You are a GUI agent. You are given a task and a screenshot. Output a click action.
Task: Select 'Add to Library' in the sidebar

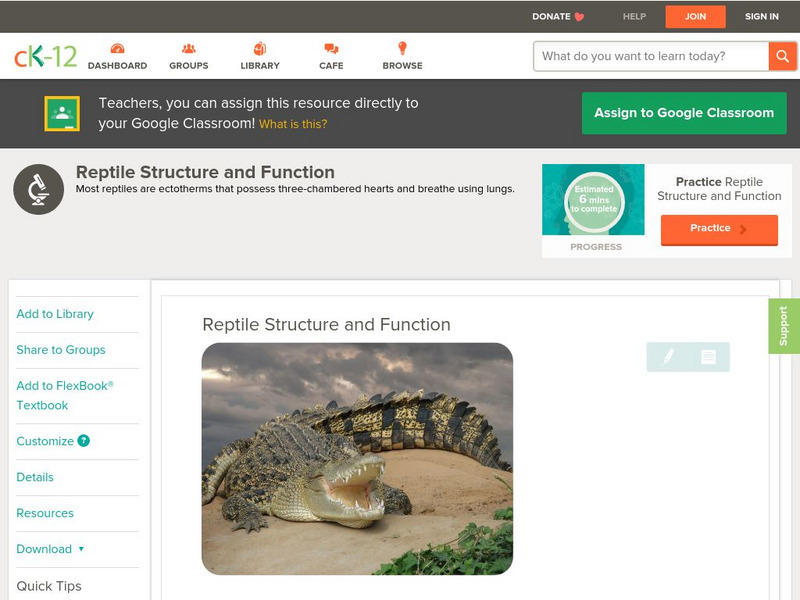pos(55,314)
